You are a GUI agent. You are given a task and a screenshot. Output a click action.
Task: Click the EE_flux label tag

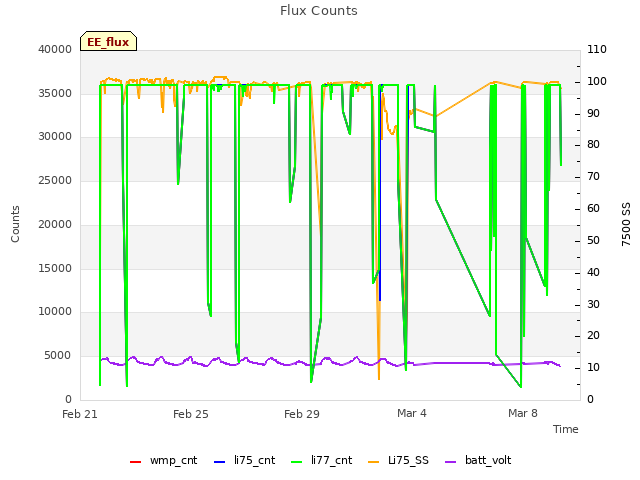point(108,41)
